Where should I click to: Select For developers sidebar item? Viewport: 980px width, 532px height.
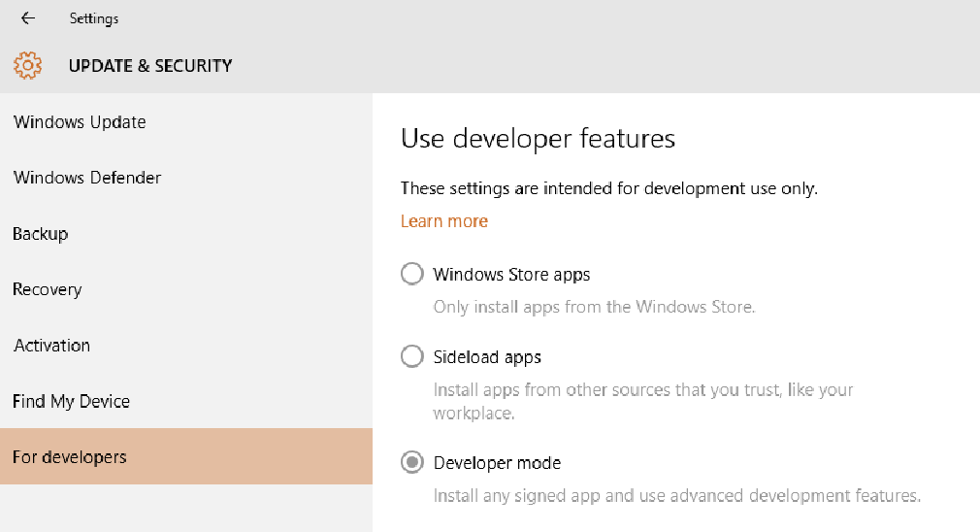(x=186, y=456)
